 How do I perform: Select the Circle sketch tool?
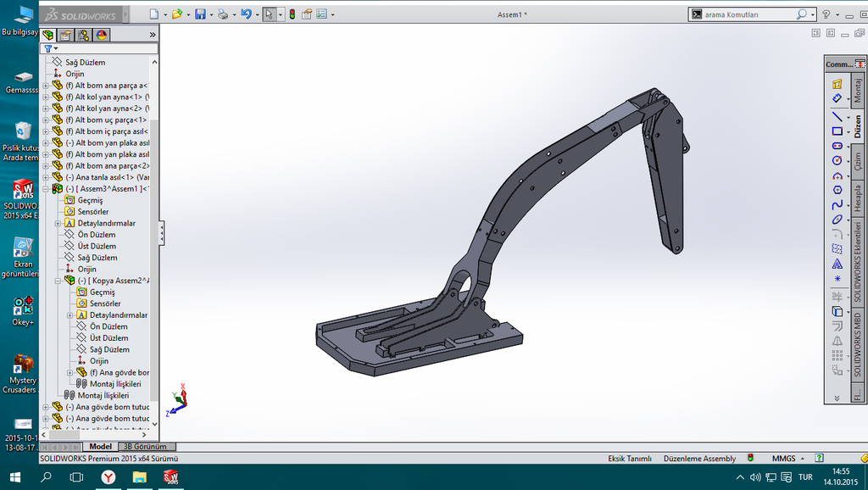pyautogui.click(x=837, y=160)
